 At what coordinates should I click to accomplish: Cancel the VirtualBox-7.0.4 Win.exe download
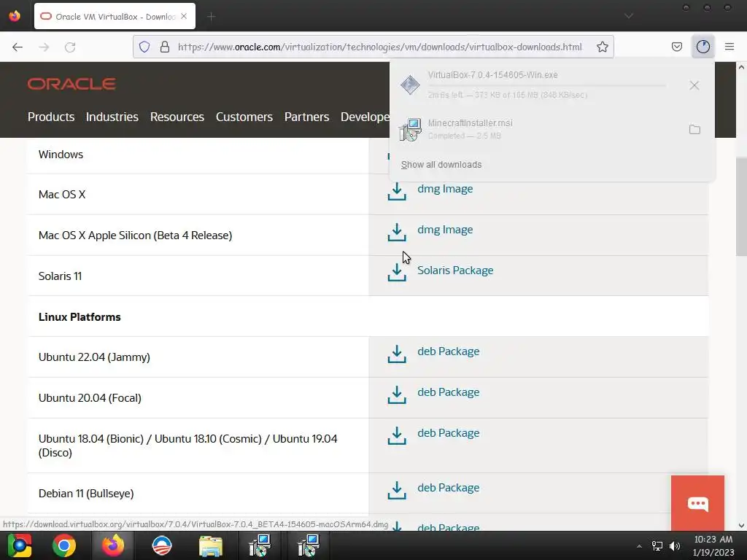(x=694, y=85)
